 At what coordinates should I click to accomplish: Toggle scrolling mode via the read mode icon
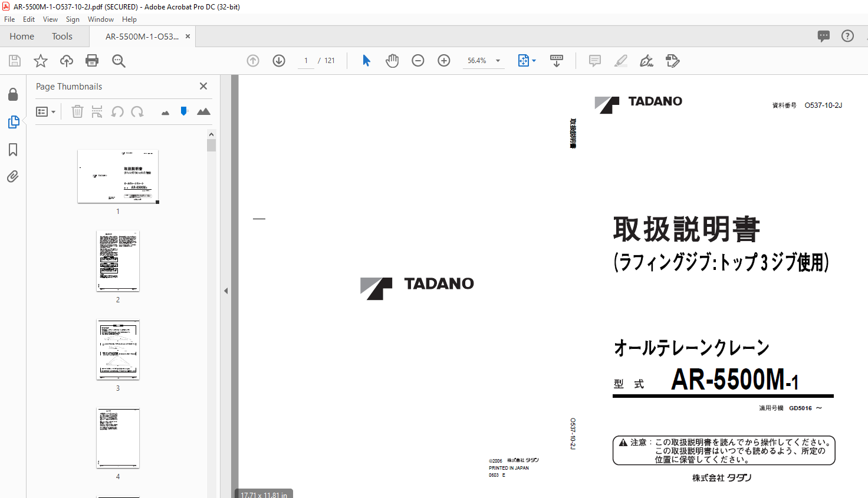(x=556, y=61)
